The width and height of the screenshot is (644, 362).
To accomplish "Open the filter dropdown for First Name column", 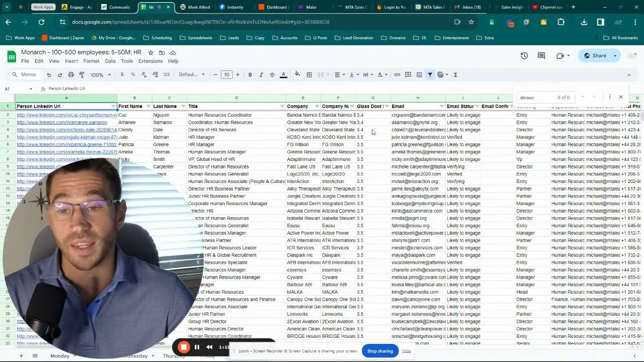I will point(148,107).
